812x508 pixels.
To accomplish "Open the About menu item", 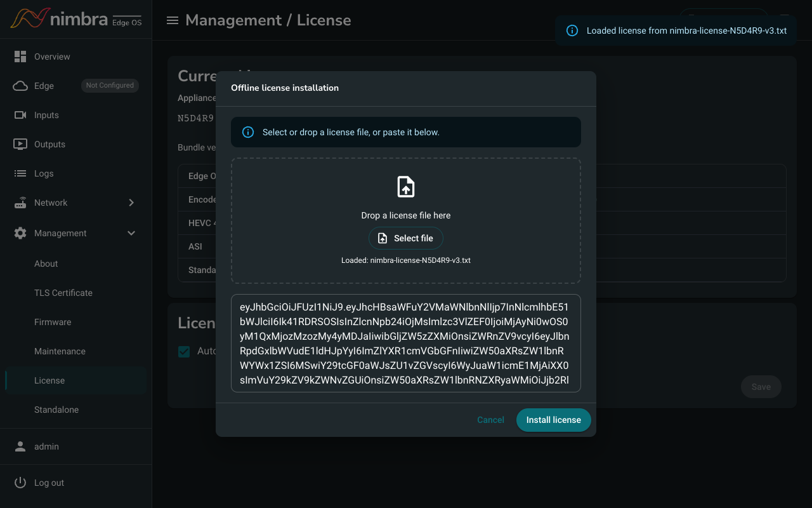I will [46, 264].
